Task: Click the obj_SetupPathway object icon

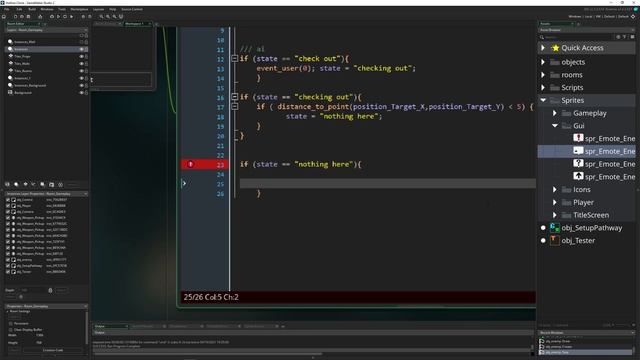Action: (x=555, y=228)
